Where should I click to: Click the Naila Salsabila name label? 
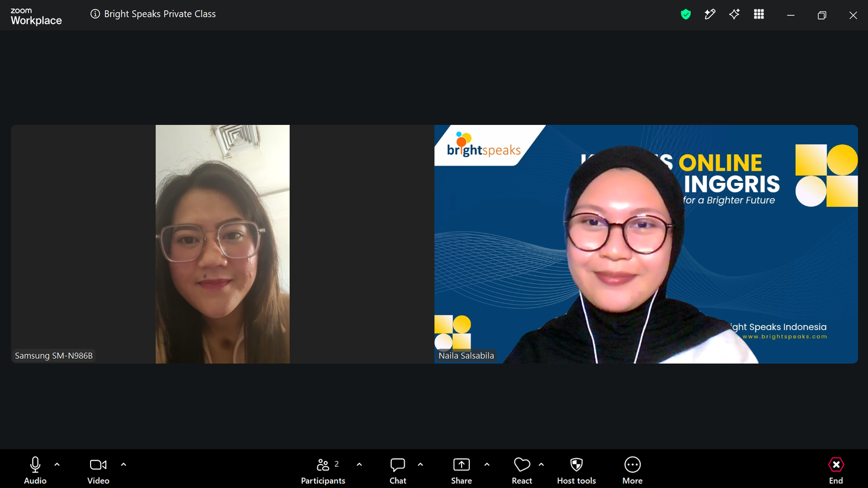click(466, 356)
